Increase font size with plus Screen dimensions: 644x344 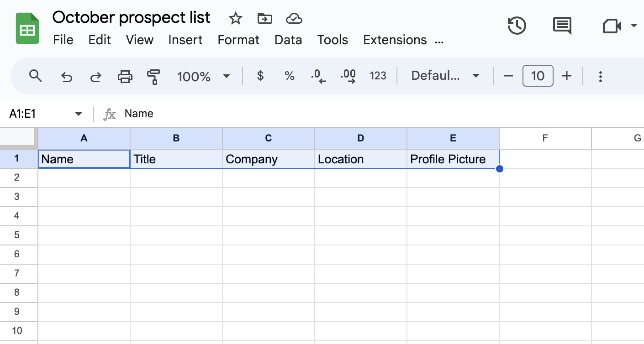coord(567,76)
